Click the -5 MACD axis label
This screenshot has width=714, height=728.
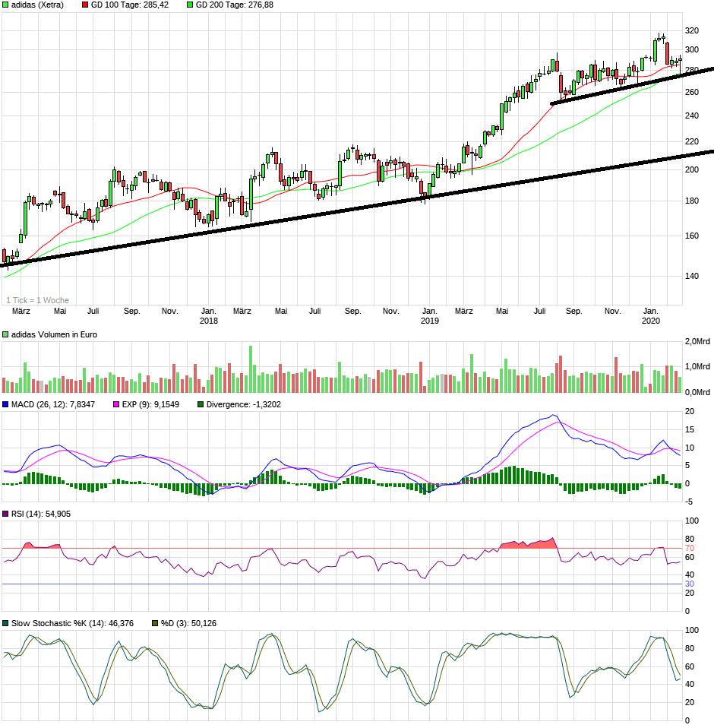688,502
